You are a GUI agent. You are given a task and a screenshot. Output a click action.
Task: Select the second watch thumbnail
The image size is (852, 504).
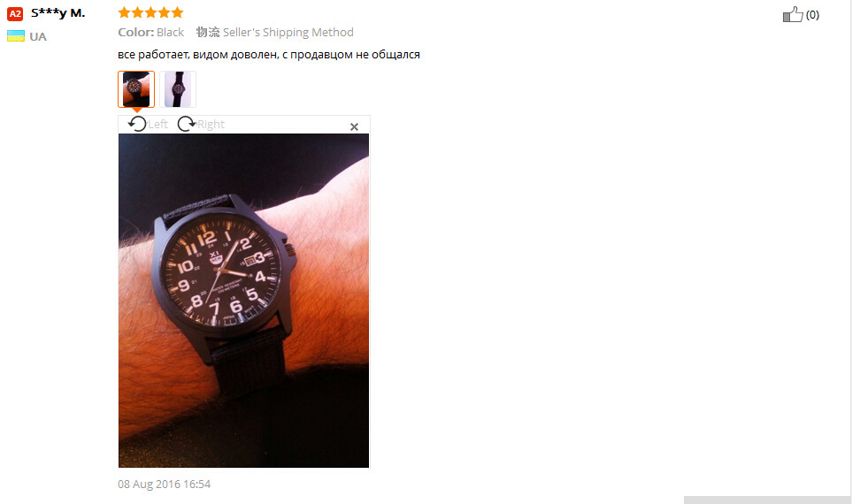click(178, 89)
